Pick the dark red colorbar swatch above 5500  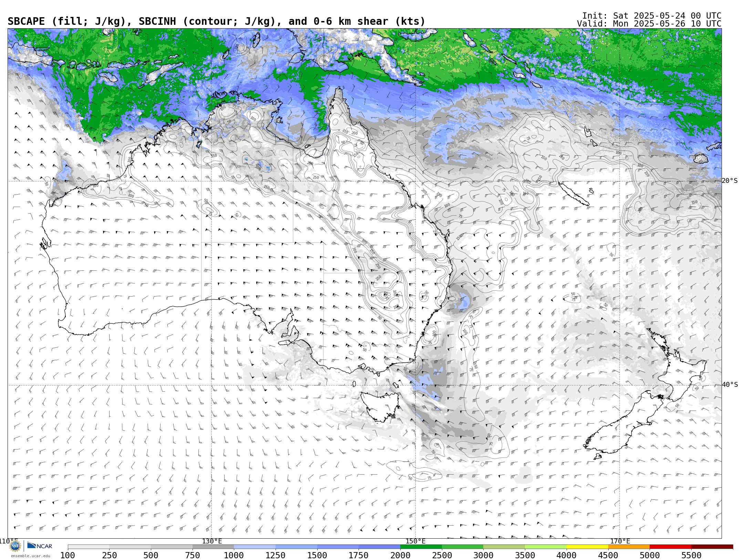(x=712, y=547)
